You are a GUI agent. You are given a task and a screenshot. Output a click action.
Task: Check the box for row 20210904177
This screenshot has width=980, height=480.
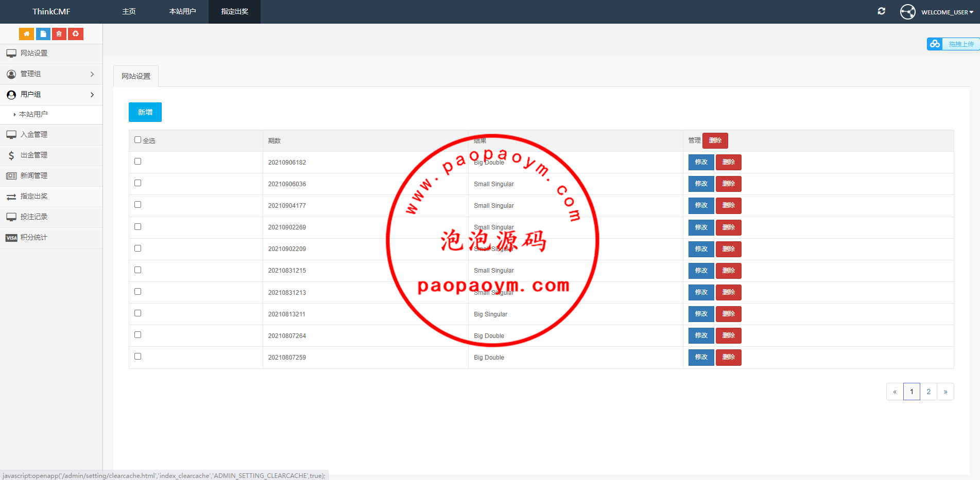pos(137,204)
